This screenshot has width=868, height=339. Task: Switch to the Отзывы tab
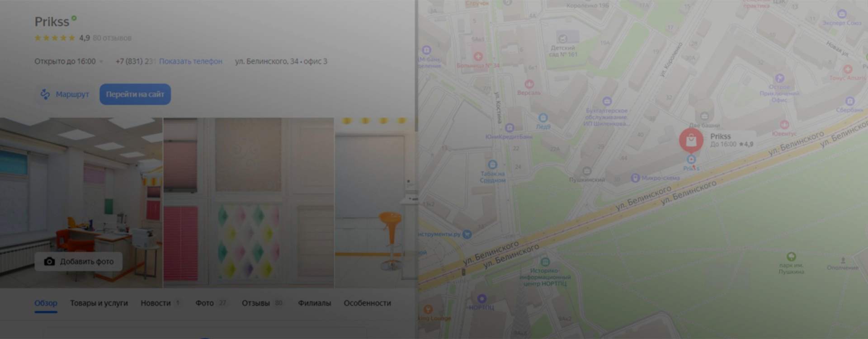coord(256,303)
